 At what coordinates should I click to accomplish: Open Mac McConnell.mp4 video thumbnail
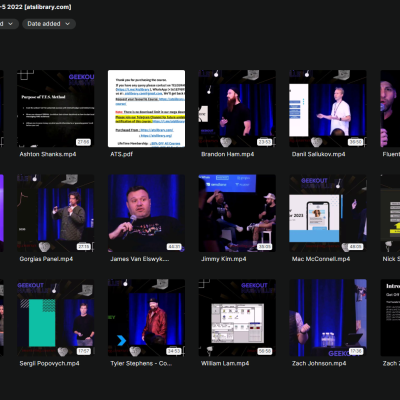tap(328, 213)
